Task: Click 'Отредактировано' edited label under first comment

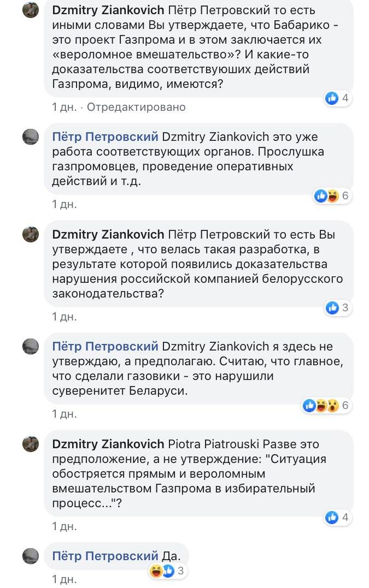Action: (136, 107)
